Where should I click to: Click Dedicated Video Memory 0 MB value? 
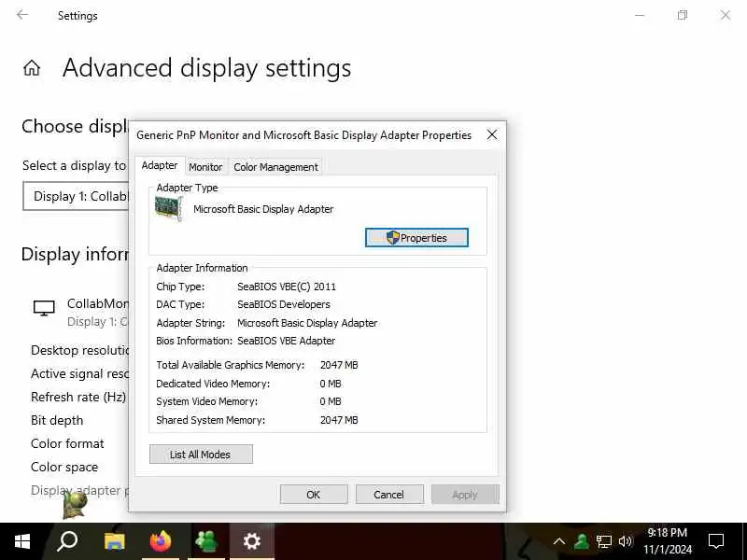pos(331,384)
